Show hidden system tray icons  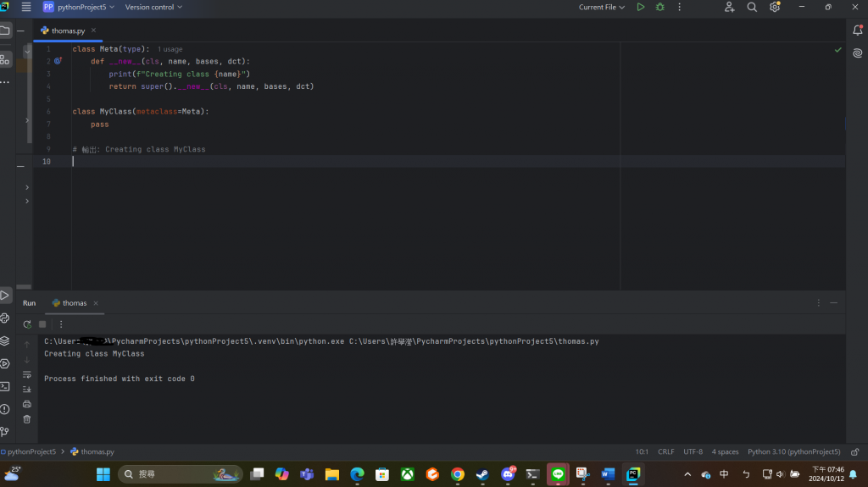(687, 474)
